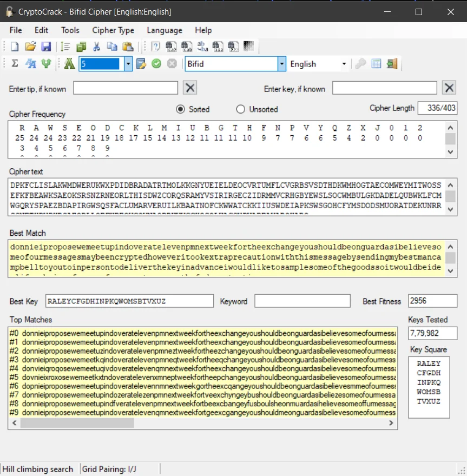
Task: Click the green stacked documents icon
Action: coord(81,47)
